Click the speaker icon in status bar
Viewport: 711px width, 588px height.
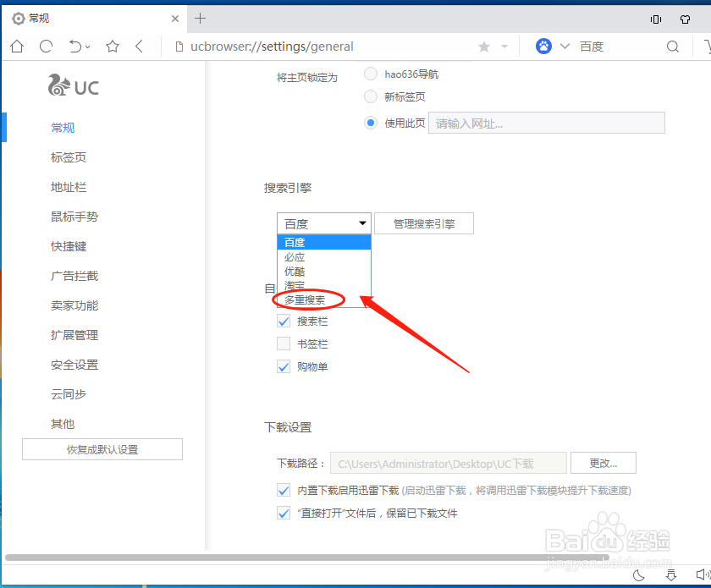click(x=703, y=575)
